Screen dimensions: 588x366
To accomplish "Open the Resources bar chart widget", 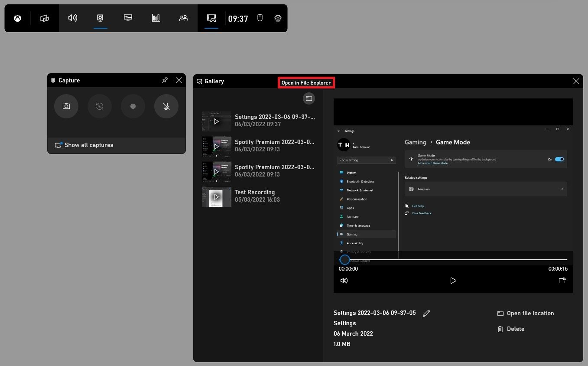I will tap(156, 18).
